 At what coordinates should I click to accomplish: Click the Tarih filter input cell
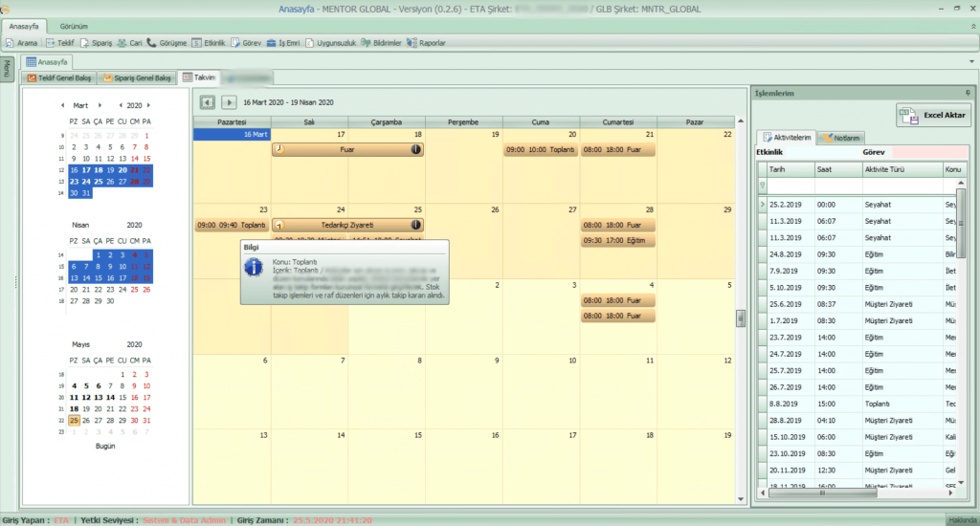[x=790, y=186]
